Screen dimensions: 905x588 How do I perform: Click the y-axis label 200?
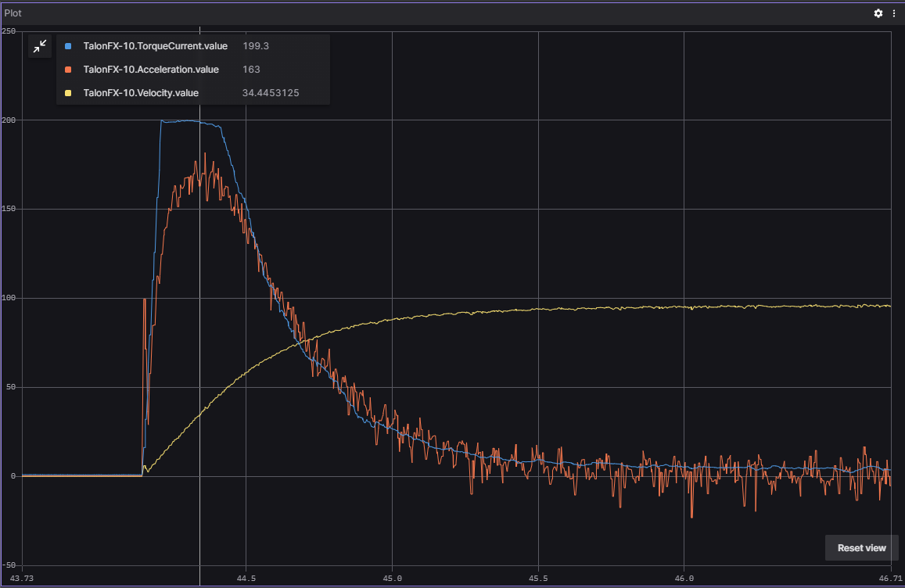9,120
